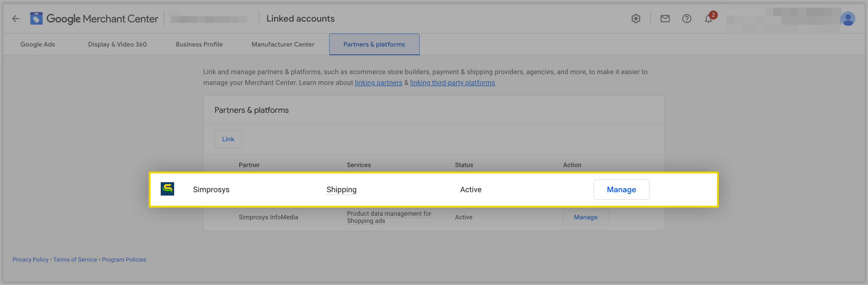The image size is (868, 285).
Task: Switch to the Display & Video 360 tab
Action: 117,44
